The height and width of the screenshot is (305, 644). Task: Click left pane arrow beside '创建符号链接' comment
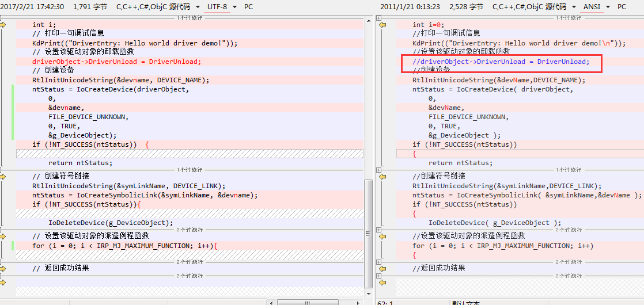(x=3, y=176)
